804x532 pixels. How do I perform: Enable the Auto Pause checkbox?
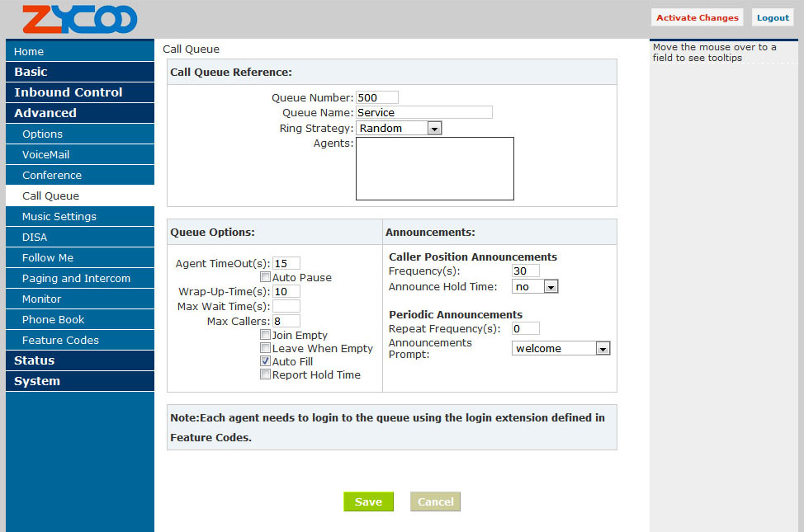coord(266,278)
